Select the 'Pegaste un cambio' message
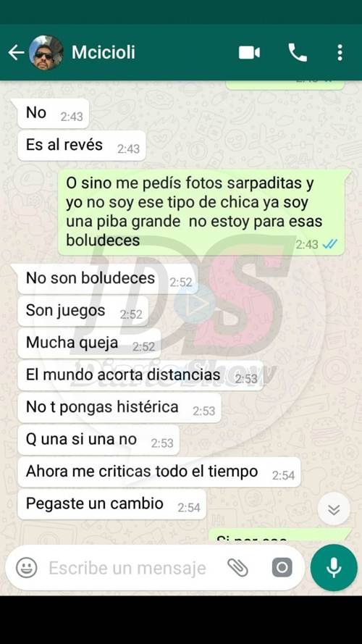This screenshot has width=362, height=644. pos(112,504)
